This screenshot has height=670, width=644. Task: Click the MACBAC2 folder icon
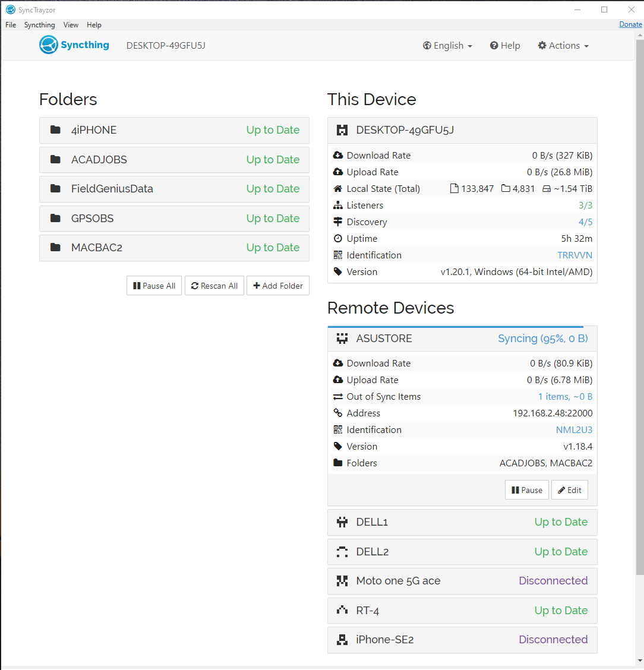point(56,248)
